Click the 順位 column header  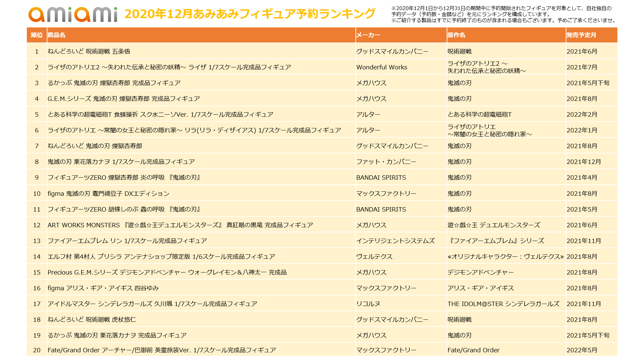click(x=37, y=35)
